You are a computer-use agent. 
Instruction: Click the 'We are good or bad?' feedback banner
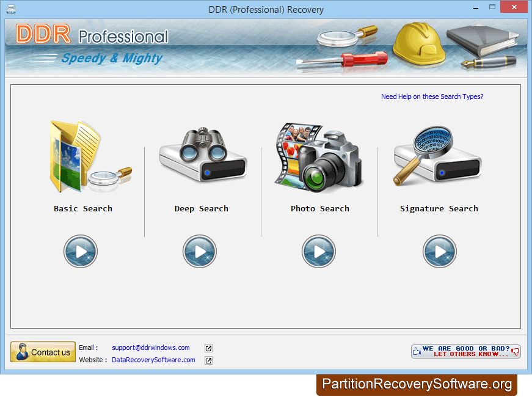coord(466,351)
